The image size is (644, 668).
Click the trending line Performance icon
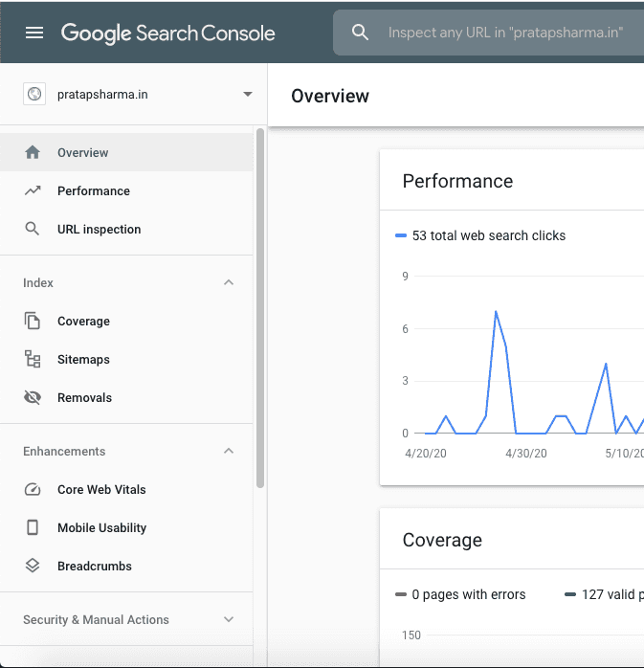pos(33,190)
